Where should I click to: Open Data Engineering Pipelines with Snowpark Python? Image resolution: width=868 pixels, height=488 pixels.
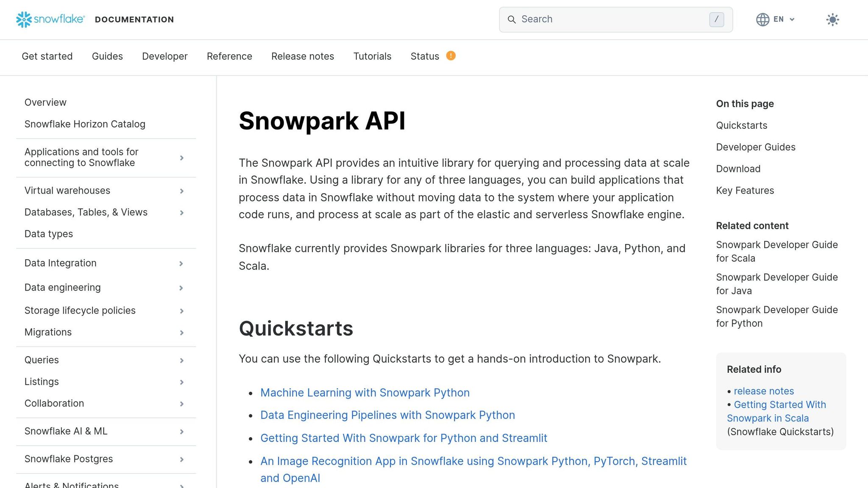[x=388, y=415]
